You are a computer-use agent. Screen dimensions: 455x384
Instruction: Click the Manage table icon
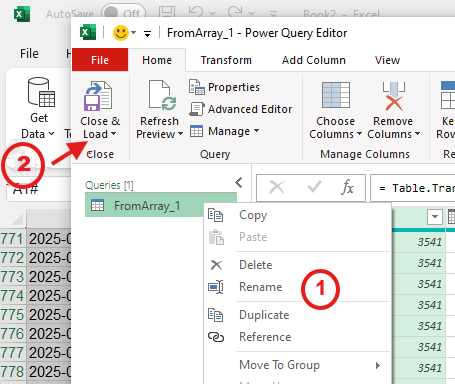coord(196,131)
